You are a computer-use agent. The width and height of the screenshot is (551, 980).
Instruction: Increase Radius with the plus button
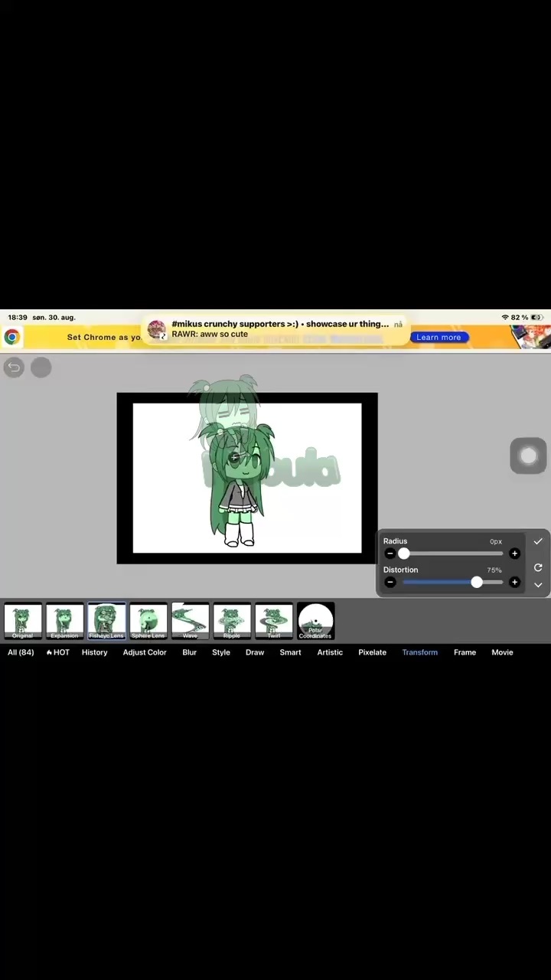tap(514, 554)
